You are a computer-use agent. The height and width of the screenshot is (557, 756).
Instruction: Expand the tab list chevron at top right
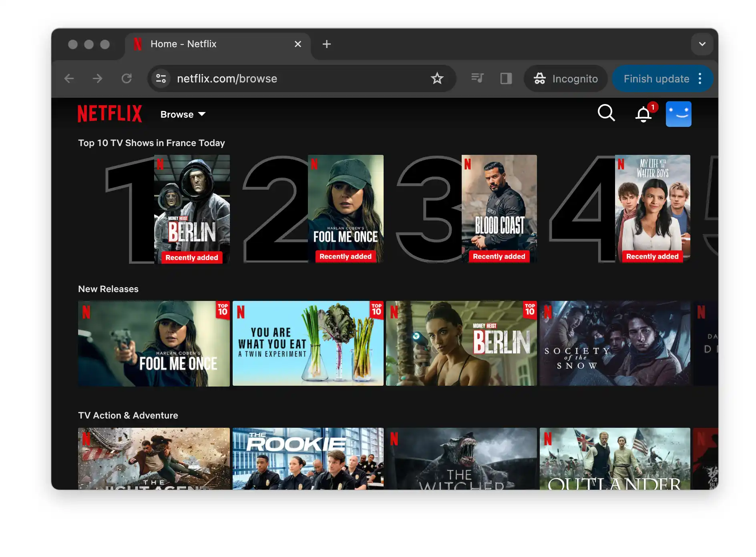(x=702, y=44)
